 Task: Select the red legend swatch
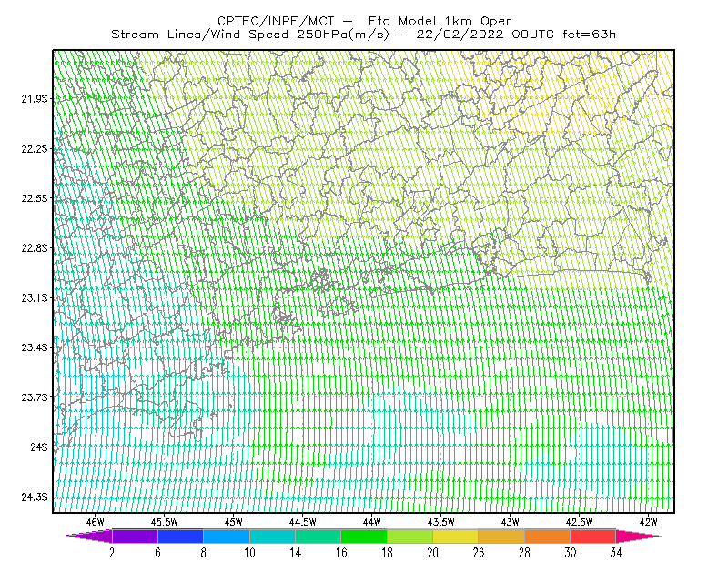[x=593, y=536]
